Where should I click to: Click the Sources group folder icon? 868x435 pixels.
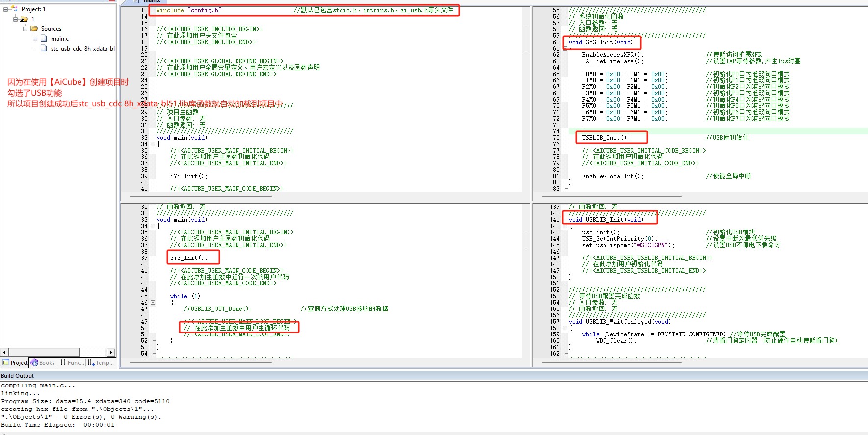pos(34,29)
